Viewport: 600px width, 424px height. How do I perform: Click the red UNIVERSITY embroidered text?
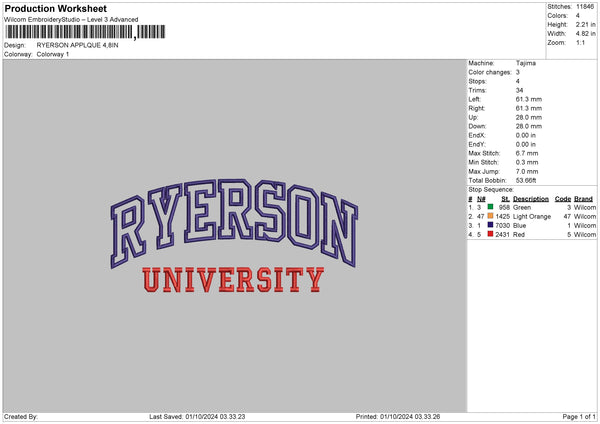233,280
